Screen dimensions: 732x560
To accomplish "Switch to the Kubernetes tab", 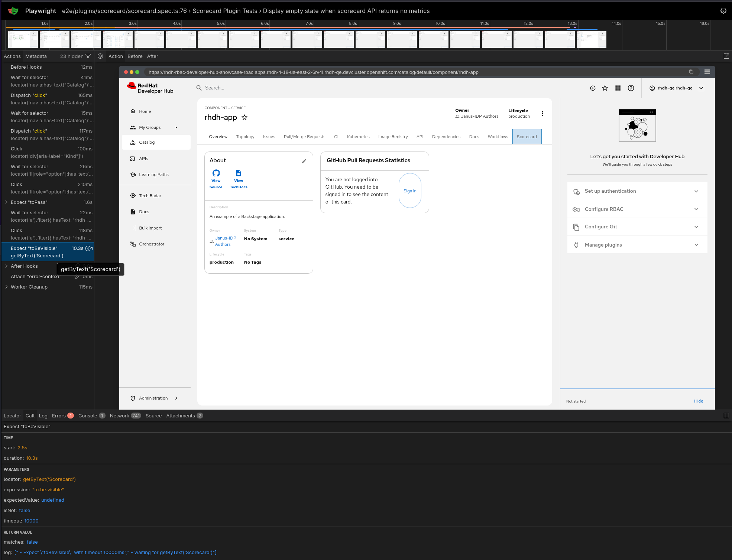I will click(x=358, y=137).
